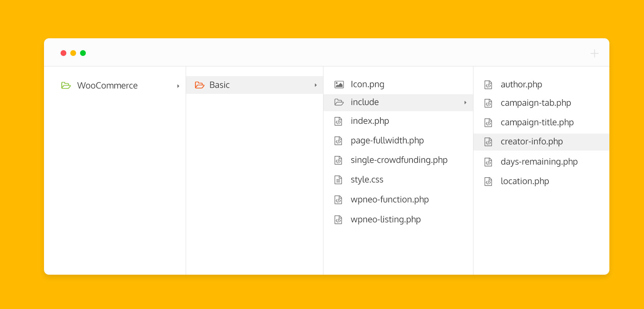Select the include folder label
This screenshot has height=309, width=644.
coord(365,102)
